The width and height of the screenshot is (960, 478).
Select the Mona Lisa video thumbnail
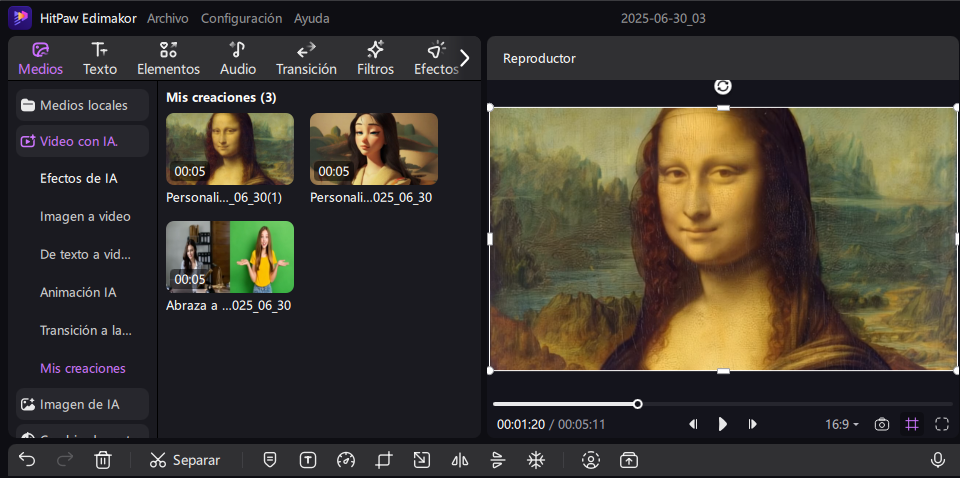[x=230, y=149]
